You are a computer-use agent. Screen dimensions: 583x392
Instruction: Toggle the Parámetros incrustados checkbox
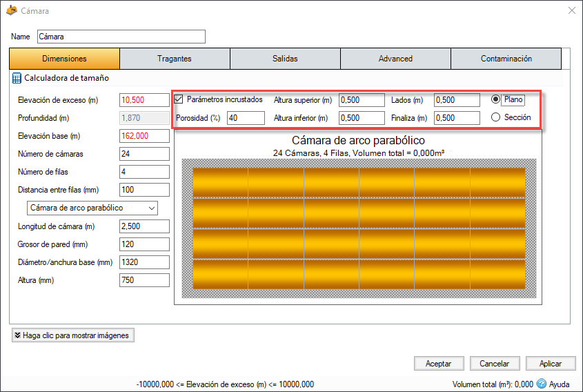tap(179, 99)
